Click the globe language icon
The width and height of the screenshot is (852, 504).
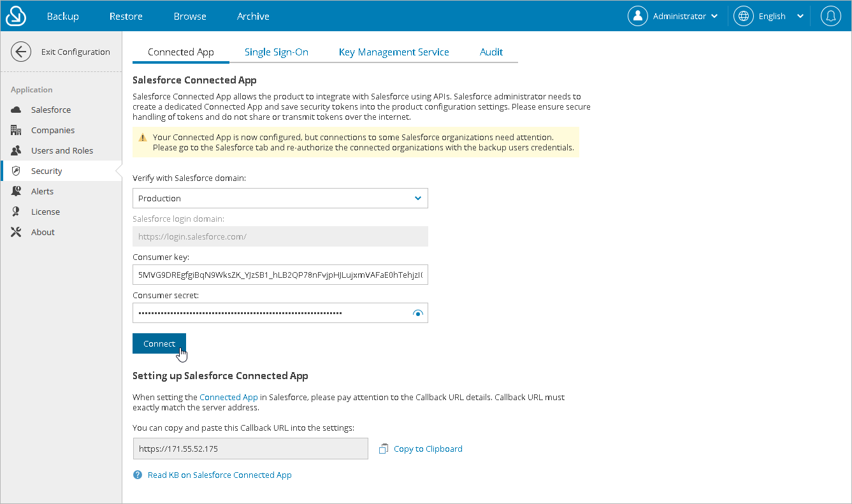pyautogui.click(x=744, y=16)
